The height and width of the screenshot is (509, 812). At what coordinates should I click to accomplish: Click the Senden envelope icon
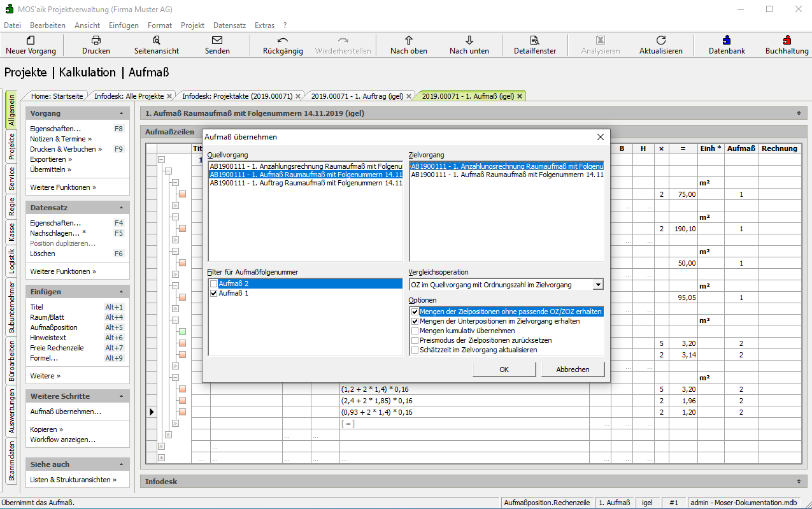(x=217, y=40)
